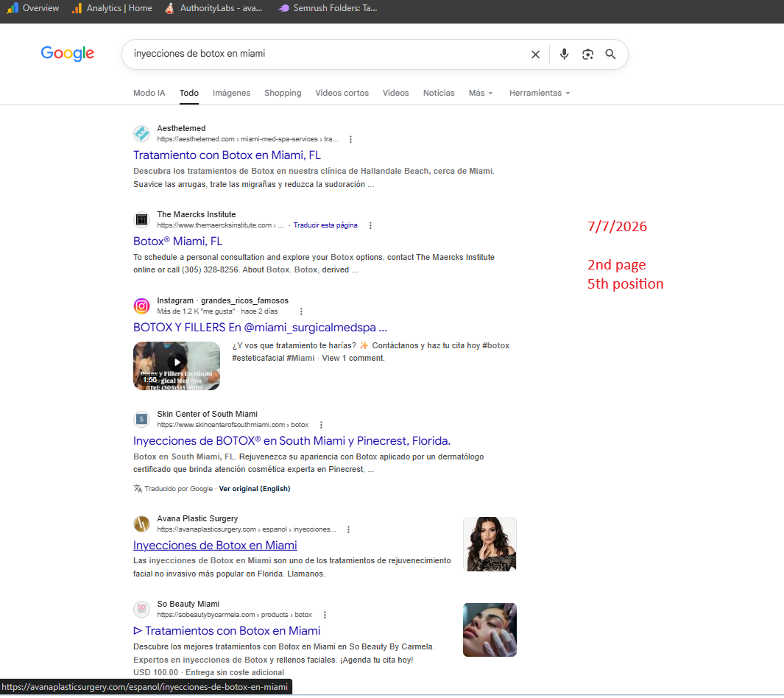The height and width of the screenshot is (698, 784).
Task: Click Skin Center of South Miami favicon
Action: pyautogui.click(x=142, y=419)
